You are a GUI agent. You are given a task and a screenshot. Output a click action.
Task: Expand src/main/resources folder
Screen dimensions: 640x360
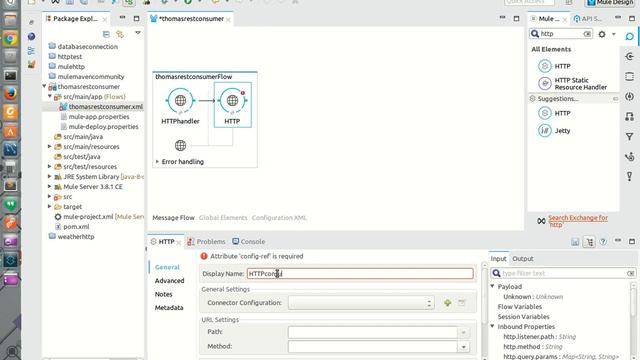point(50,146)
